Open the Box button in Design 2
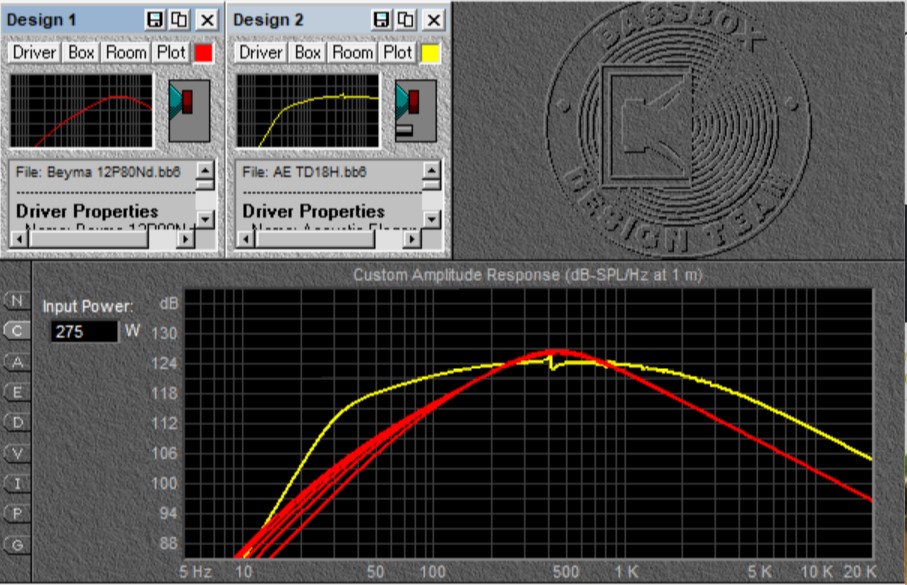Viewport: 907px width, 585px height. [308, 53]
